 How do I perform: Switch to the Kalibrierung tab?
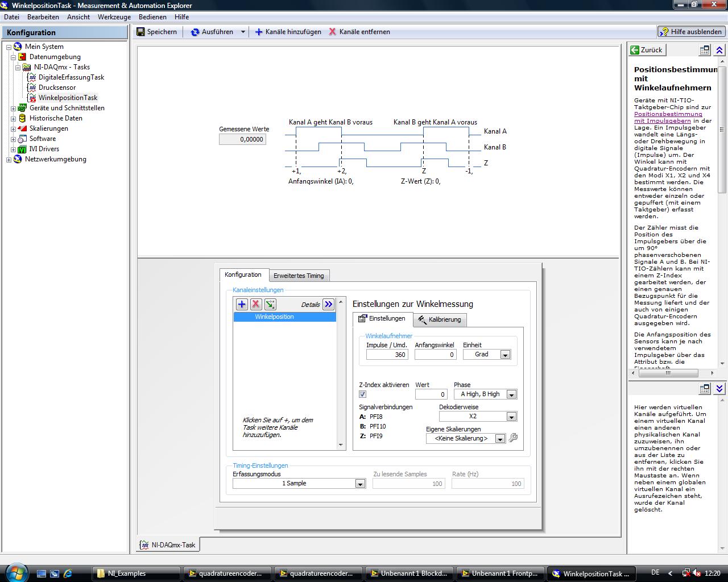click(440, 319)
